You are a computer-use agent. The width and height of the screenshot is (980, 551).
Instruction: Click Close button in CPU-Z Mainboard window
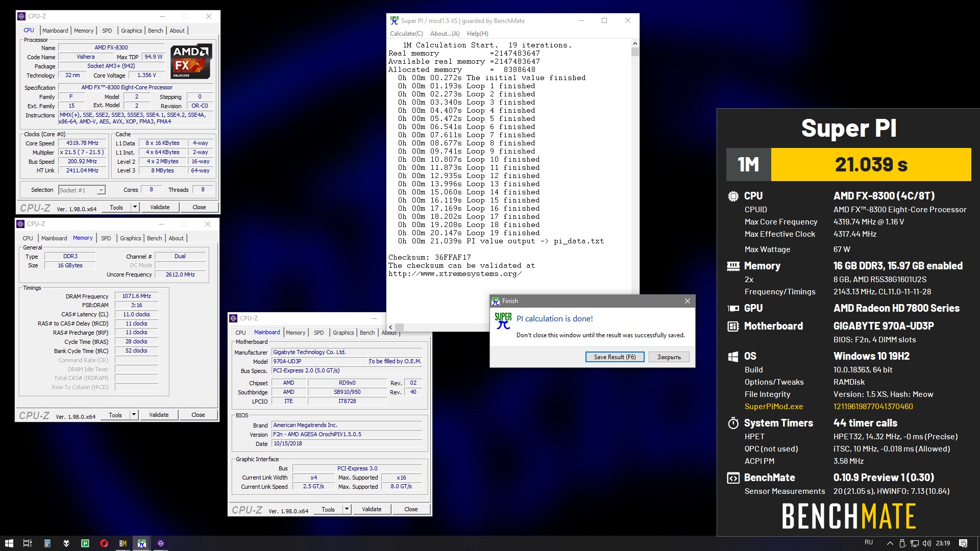411,509
